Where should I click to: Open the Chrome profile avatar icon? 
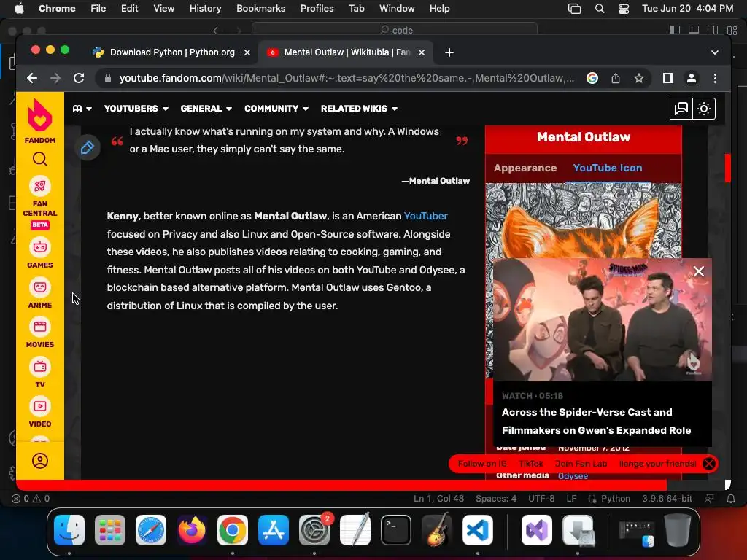coord(692,78)
